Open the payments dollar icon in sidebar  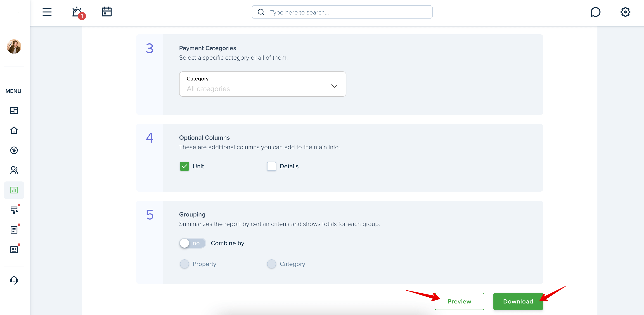[x=14, y=150]
